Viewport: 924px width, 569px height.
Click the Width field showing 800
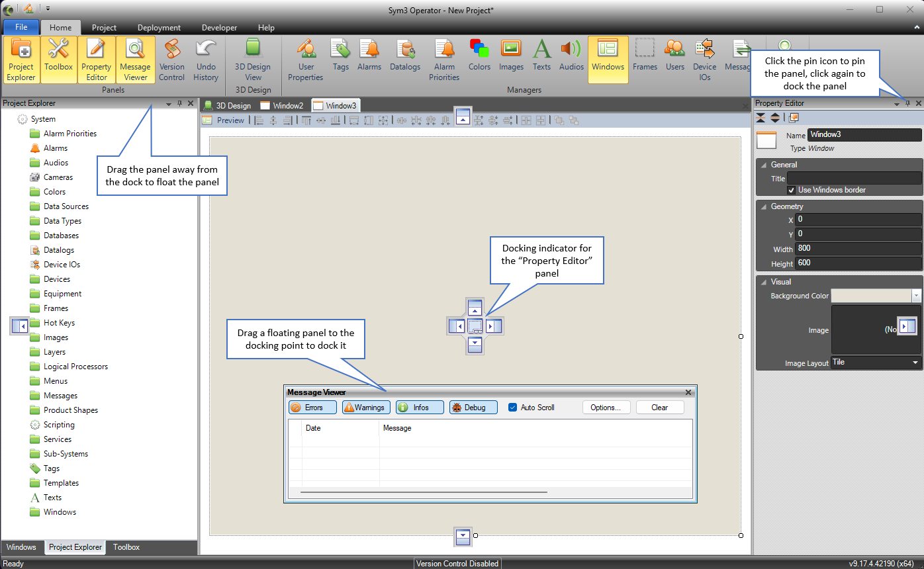tap(858, 248)
